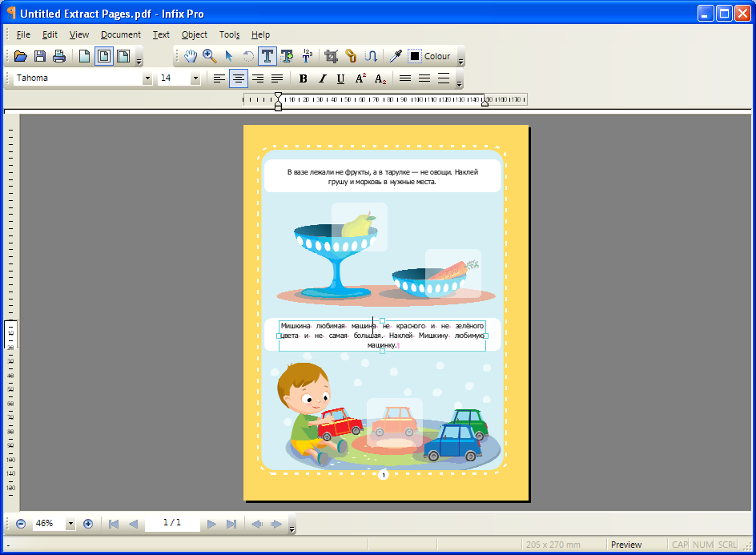Open the Tools menu
The height and width of the screenshot is (555, 756).
230,34
